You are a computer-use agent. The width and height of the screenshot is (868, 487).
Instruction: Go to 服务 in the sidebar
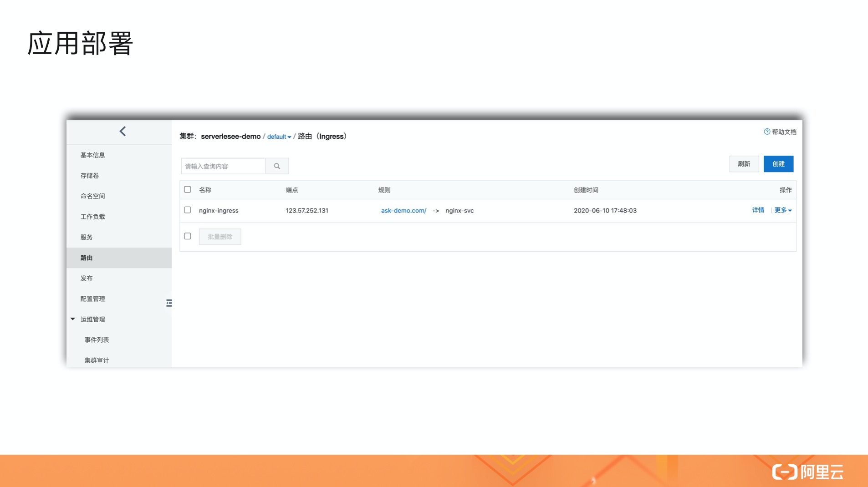[x=87, y=237]
